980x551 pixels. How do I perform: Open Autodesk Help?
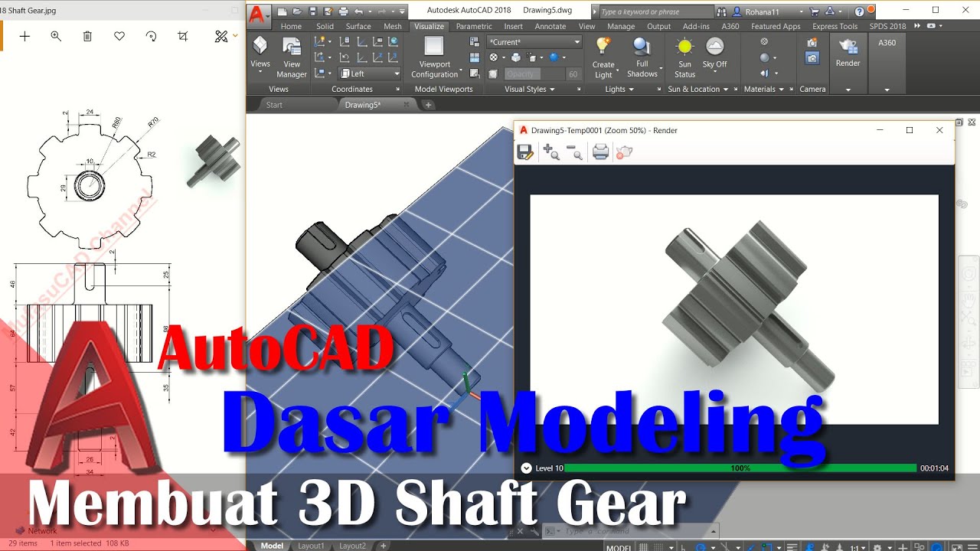pos(860,11)
